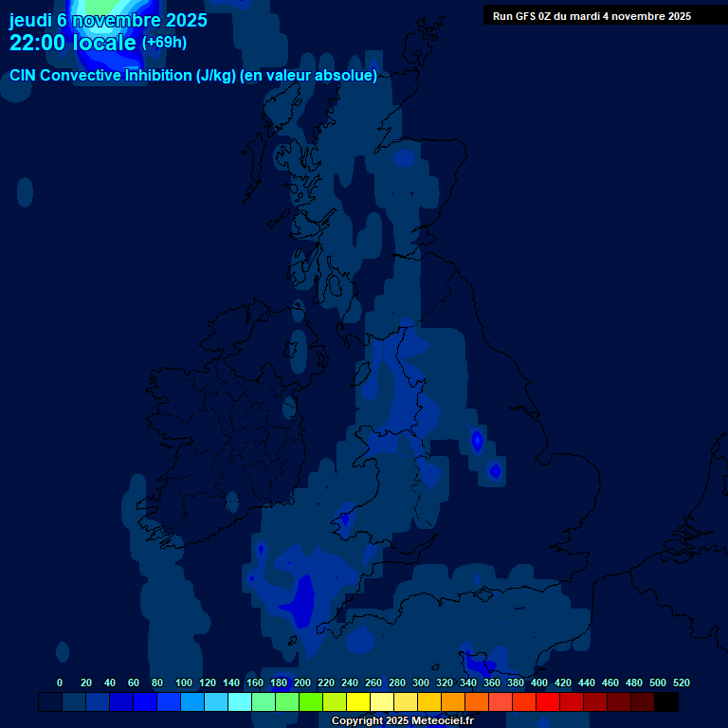Click the '(+69h)' forecast offset label
Image resolution: width=728 pixels, height=728 pixels.
click(x=164, y=43)
